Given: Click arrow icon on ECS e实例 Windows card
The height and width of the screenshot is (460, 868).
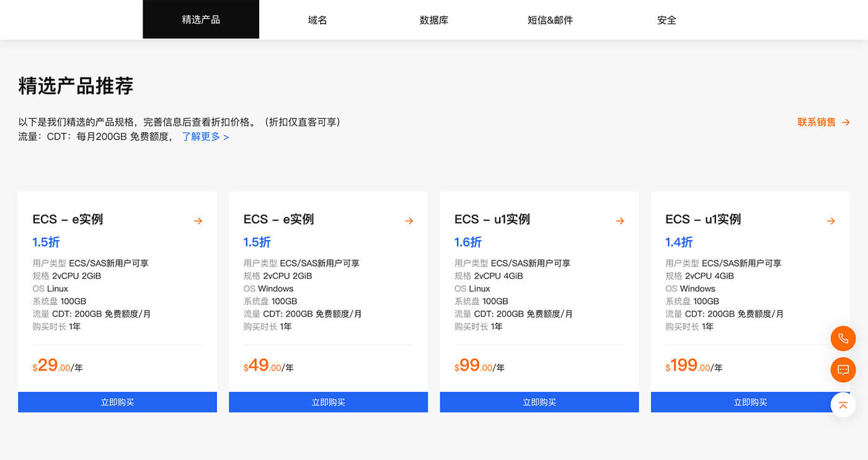Looking at the screenshot, I should [409, 221].
